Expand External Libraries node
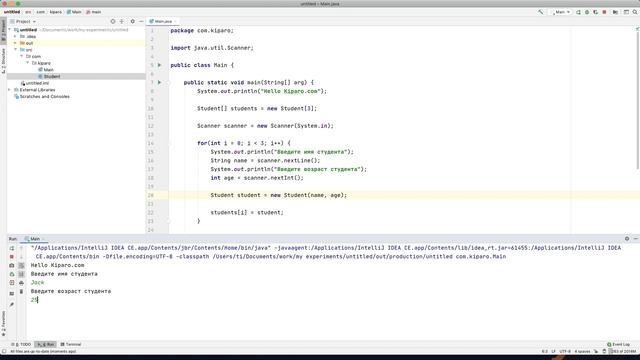This screenshot has width=640, height=360. [x=10, y=90]
